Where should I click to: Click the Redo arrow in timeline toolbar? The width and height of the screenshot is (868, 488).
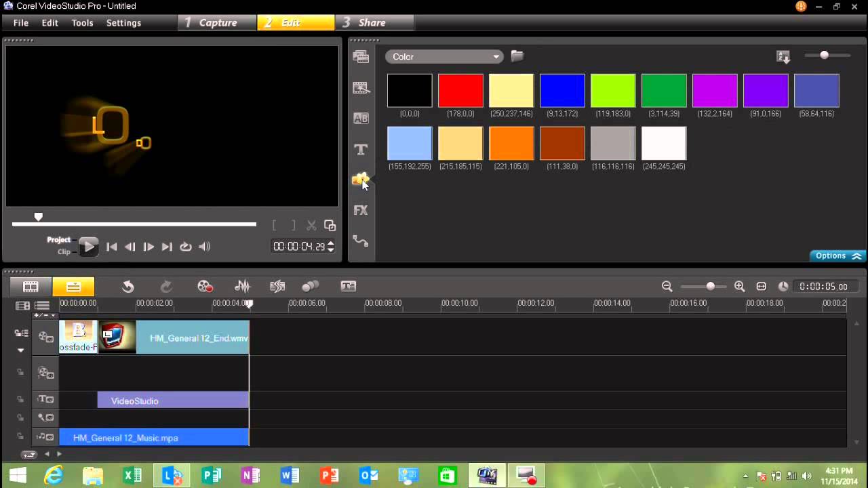(166, 287)
